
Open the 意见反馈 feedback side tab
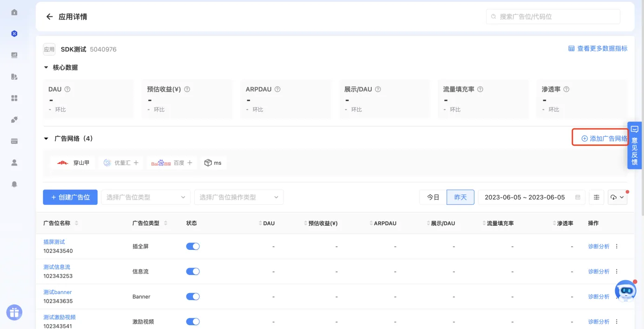pyautogui.click(x=635, y=146)
